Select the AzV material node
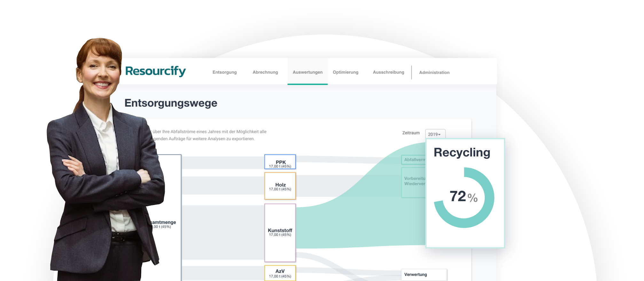644x281 pixels. pyautogui.click(x=280, y=273)
